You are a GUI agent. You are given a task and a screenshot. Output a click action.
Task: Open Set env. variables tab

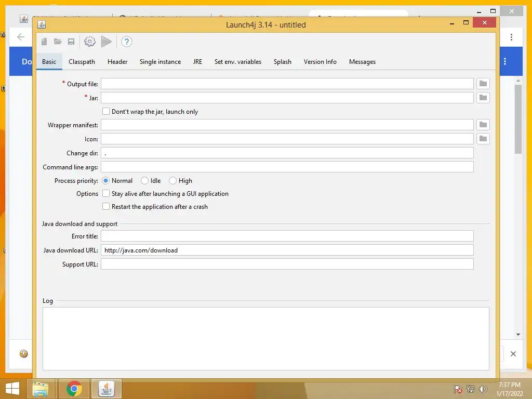(238, 62)
